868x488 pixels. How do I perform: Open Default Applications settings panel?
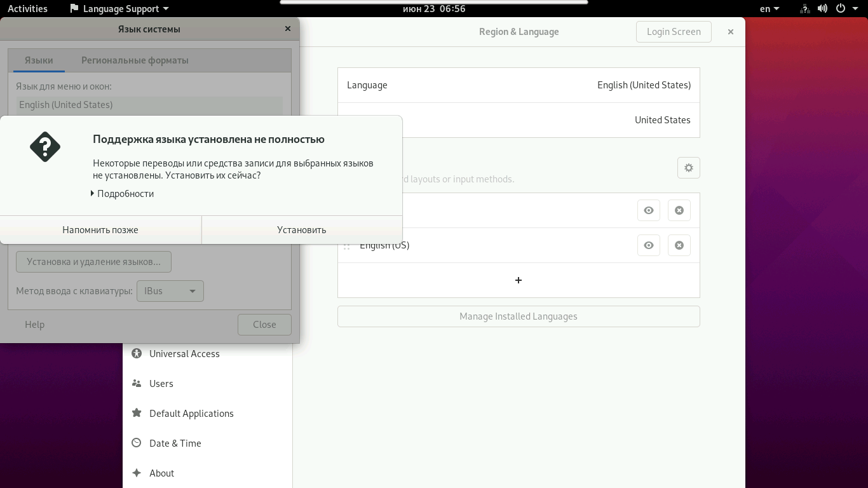tap(207, 414)
